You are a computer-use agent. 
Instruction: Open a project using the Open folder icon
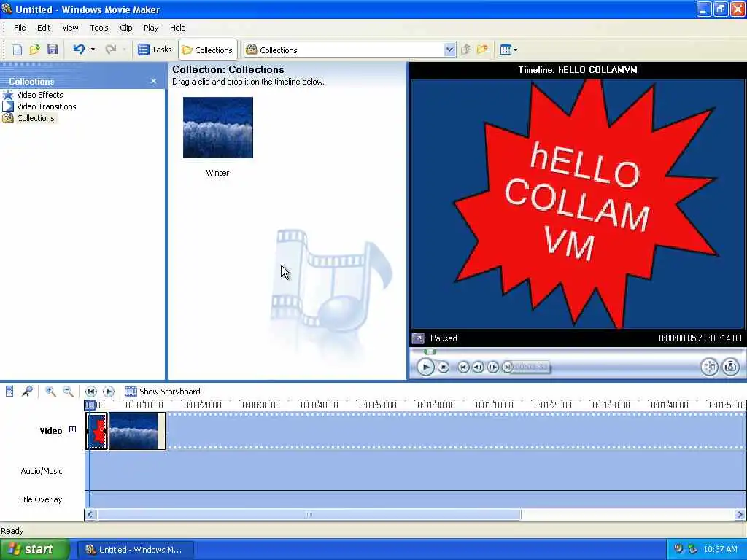35,50
